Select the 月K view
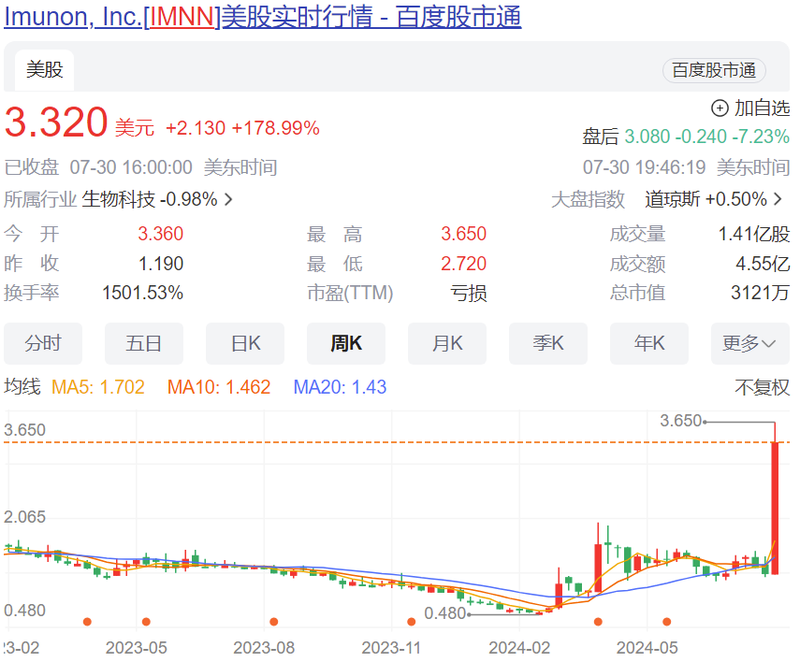Viewport: 800px width, 662px height. tap(447, 343)
